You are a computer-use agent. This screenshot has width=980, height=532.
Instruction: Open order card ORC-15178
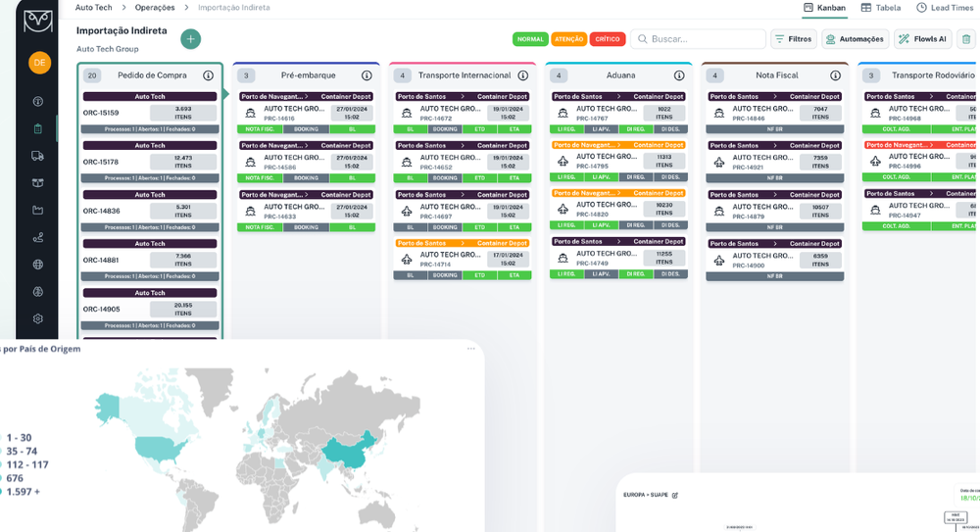pos(150,162)
